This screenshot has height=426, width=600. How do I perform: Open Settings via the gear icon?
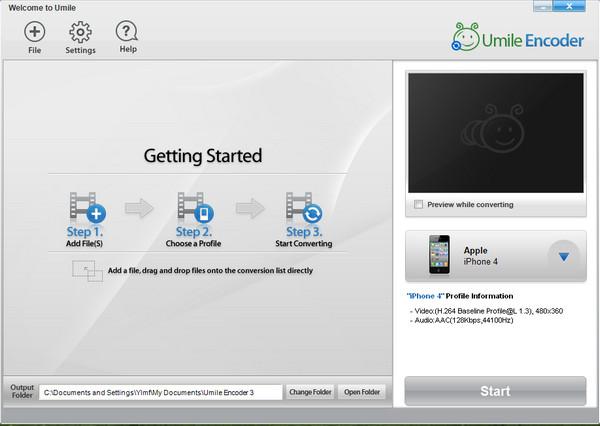coord(80,32)
